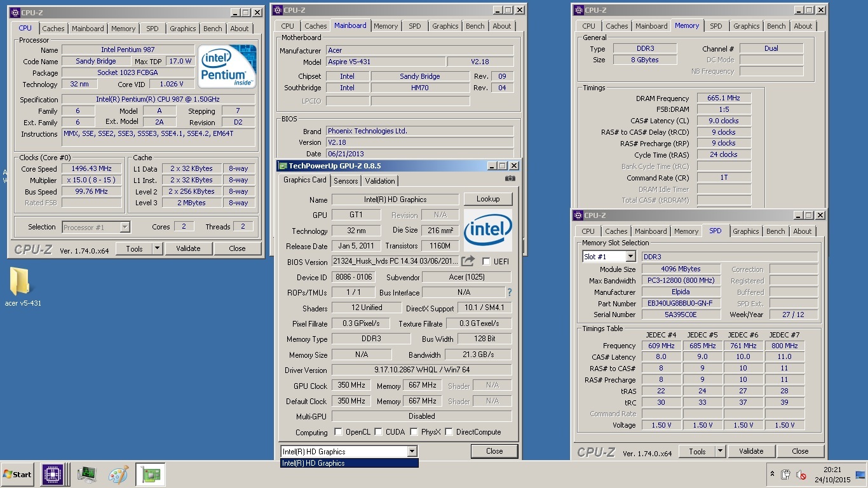The height and width of the screenshot is (488, 868).
Task: Click the TechPowerUp GPU-Z title bar icon
Action: 283,165
